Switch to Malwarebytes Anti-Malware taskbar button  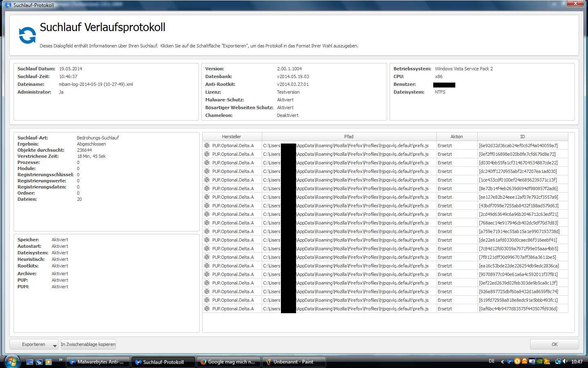98,362
